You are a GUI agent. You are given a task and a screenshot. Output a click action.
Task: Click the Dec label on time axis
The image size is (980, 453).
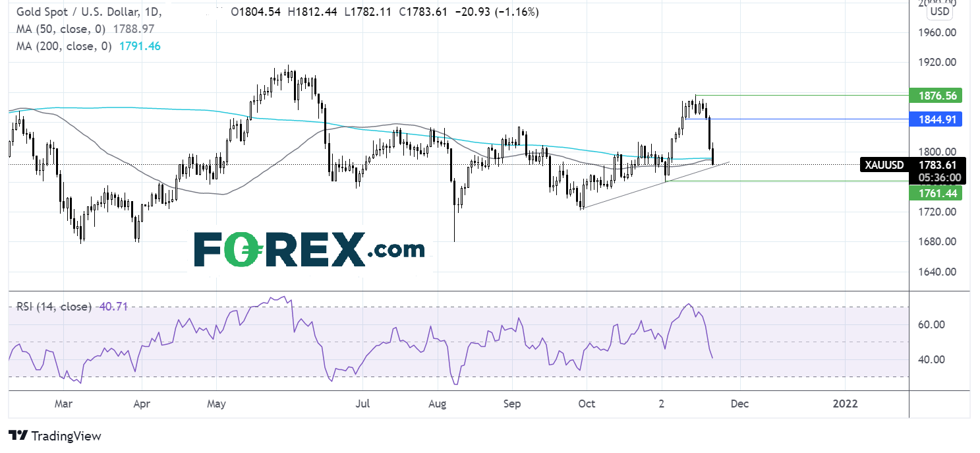point(739,404)
